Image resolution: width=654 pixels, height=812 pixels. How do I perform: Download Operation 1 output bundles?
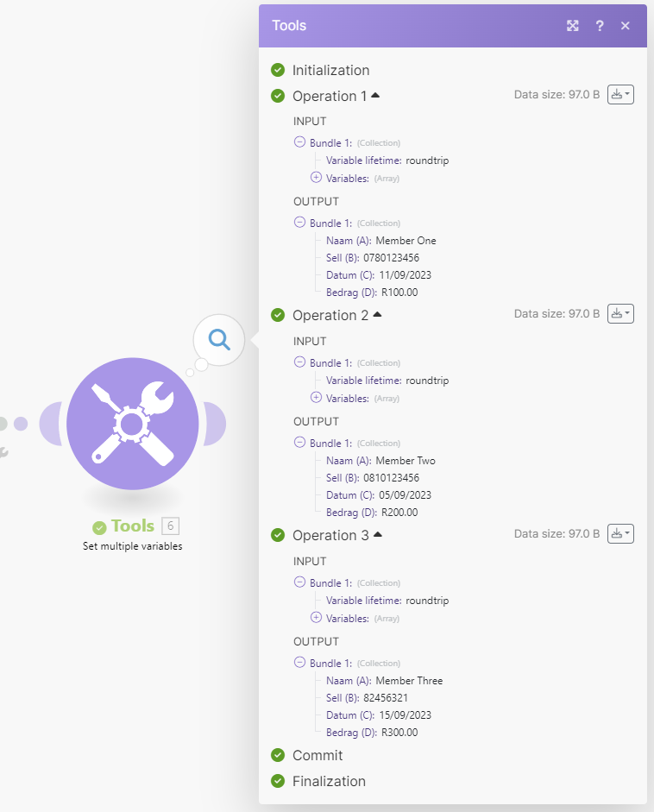pyautogui.click(x=620, y=95)
